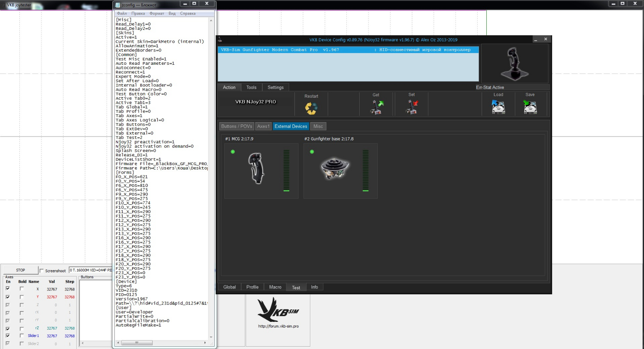Open the device dropdown showing T.16000M

[91, 270]
